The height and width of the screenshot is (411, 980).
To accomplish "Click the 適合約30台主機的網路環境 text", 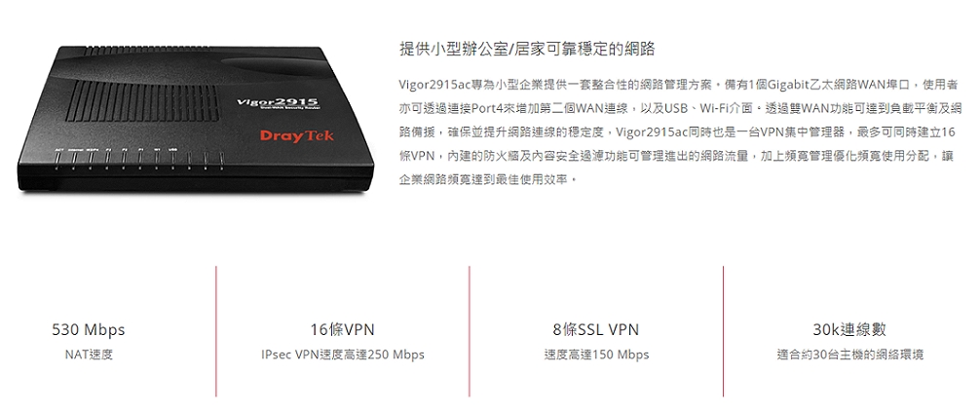I will point(850,355).
